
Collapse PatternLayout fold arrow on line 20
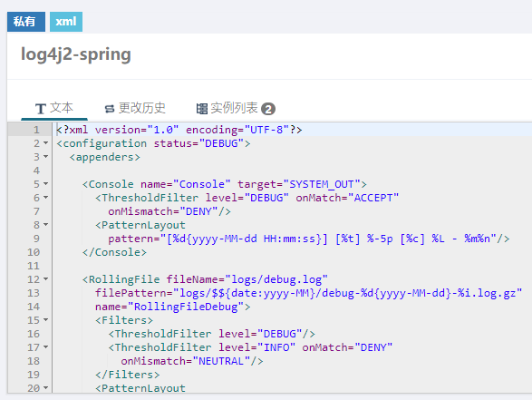pos(46,388)
